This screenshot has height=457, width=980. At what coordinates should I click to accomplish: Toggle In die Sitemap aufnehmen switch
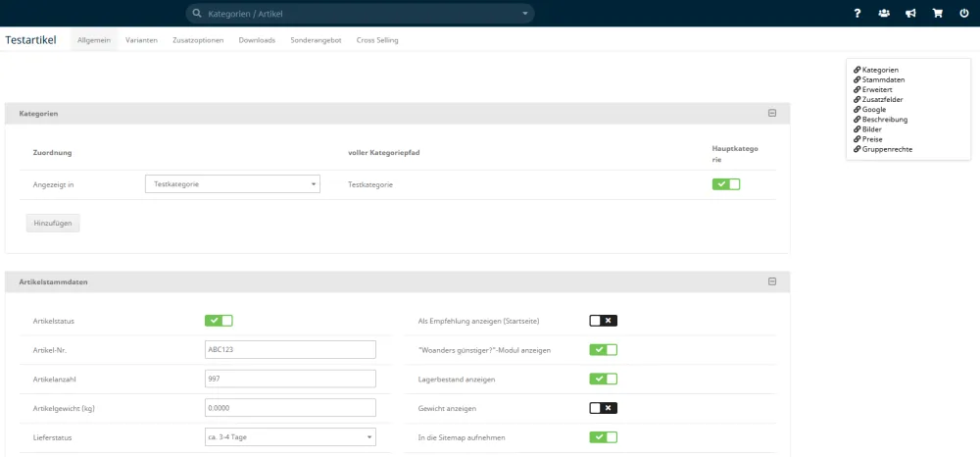click(x=603, y=437)
